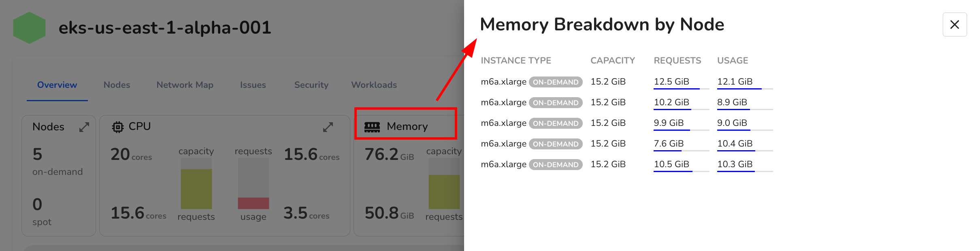980x251 pixels.
Task: Switch to the Overview tab
Action: [57, 85]
